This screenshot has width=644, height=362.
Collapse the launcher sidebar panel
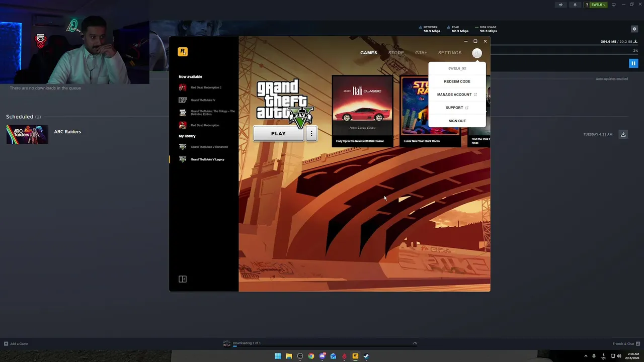coord(183,279)
